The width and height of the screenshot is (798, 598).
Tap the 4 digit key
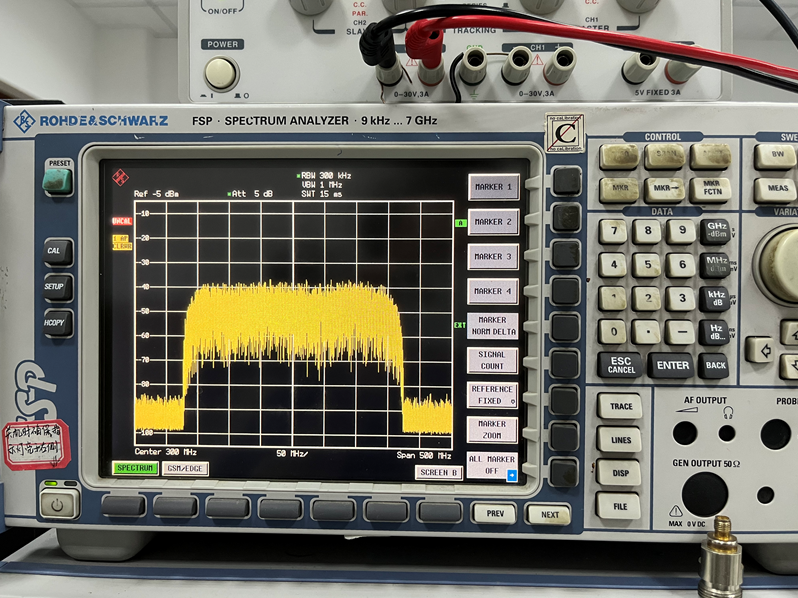click(x=612, y=265)
